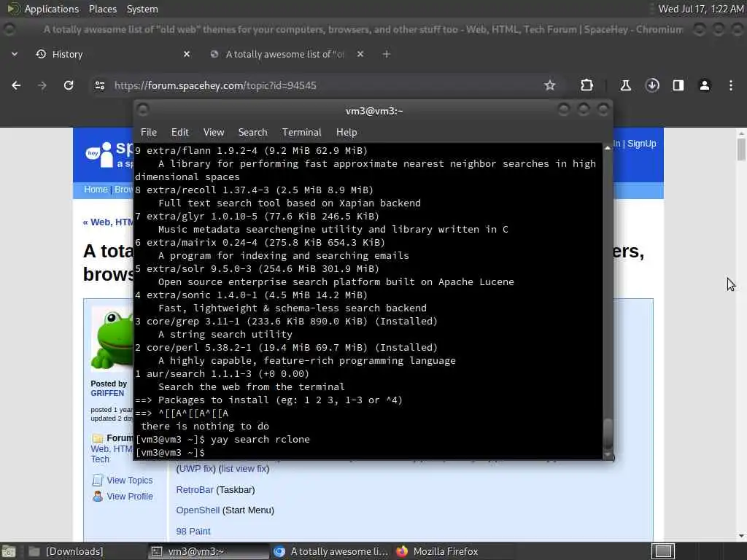The height and width of the screenshot is (560, 747).
Task: View site information icon in address bar
Action: click(x=99, y=85)
